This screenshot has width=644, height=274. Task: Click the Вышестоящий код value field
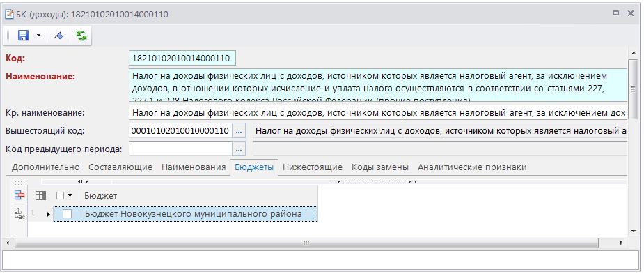coord(181,131)
